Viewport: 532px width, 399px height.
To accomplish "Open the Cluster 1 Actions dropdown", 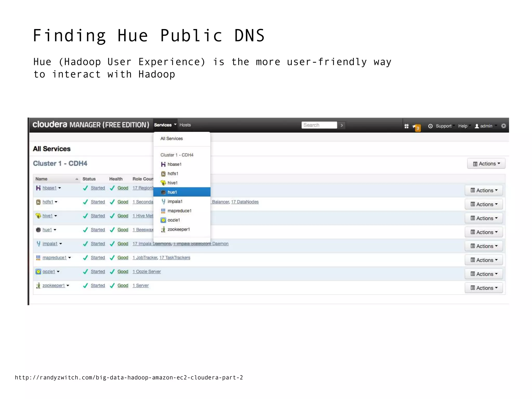I will [x=486, y=164].
